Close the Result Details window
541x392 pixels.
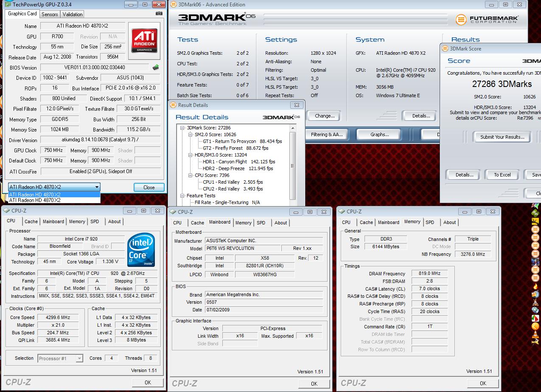coord(297,105)
